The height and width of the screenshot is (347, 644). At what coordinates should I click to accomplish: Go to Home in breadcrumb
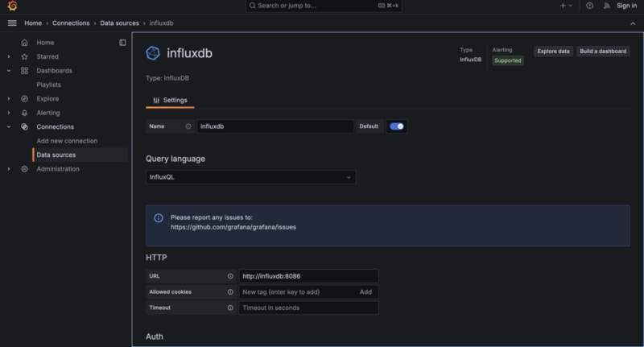pos(33,23)
